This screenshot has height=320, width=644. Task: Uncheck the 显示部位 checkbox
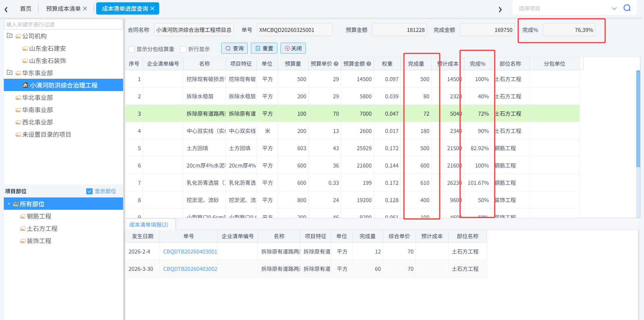point(89,191)
